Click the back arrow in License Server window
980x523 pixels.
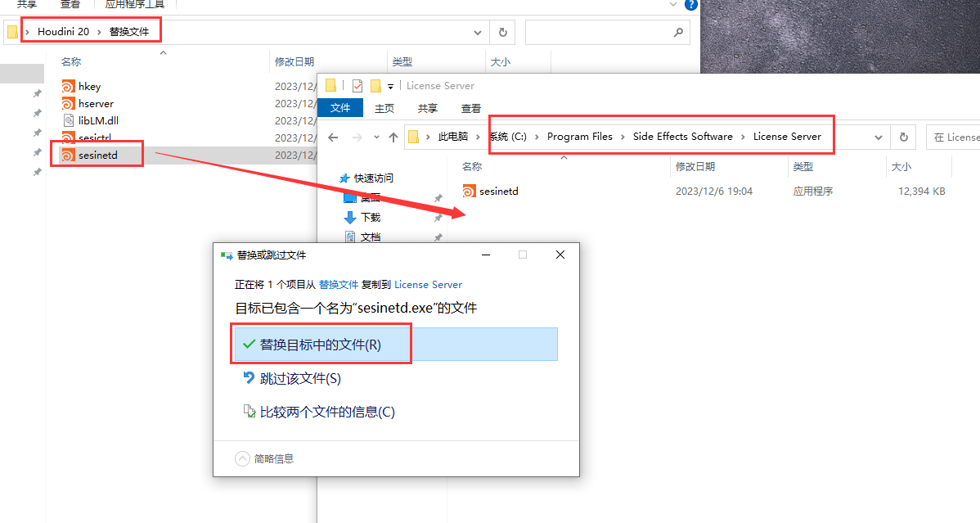pos(333,138)
